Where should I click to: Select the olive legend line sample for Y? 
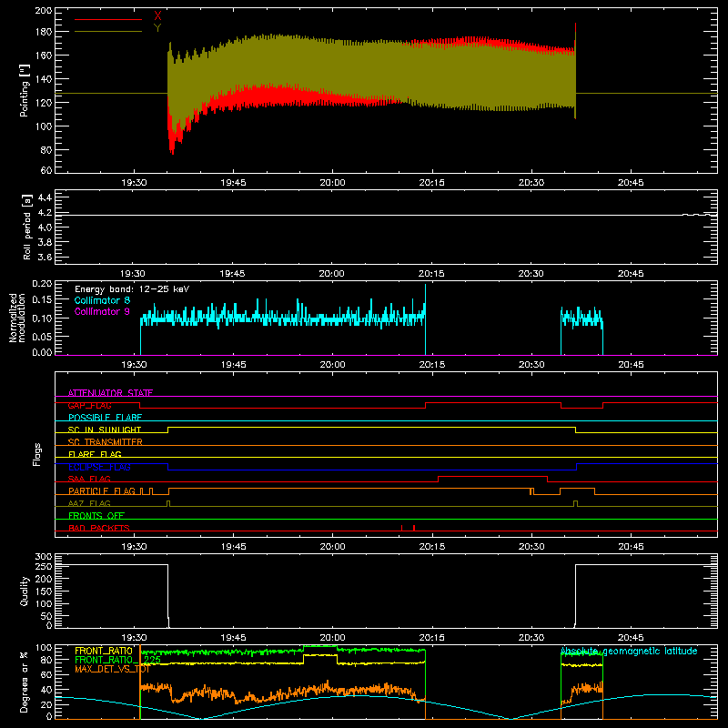pyautogui.click(x=108, y=31)
